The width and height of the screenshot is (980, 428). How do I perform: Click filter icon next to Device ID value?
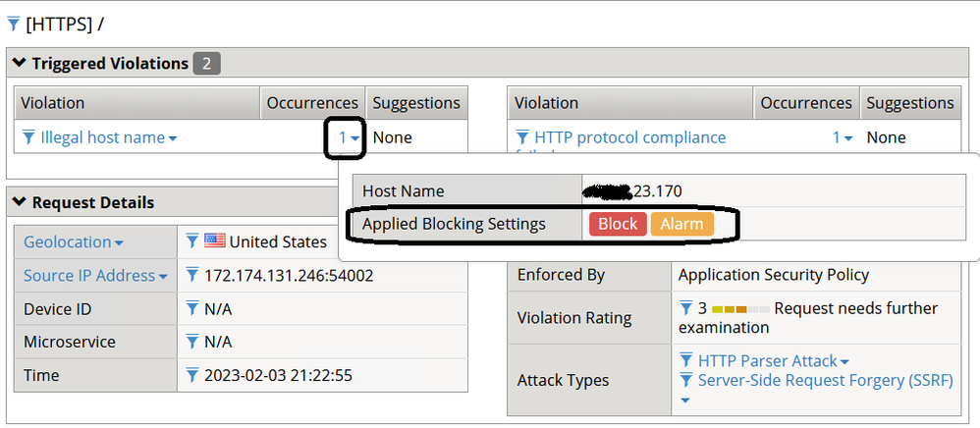click(192, 309)
